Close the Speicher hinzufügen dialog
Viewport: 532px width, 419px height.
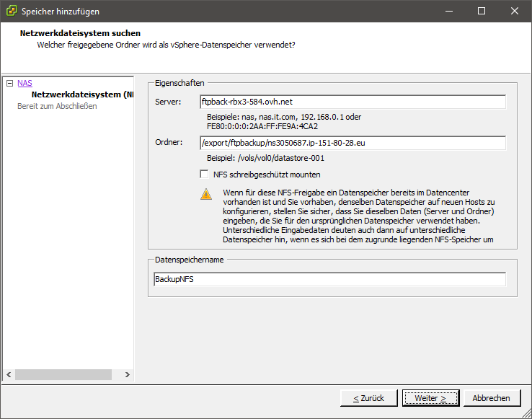click(514, 12)
